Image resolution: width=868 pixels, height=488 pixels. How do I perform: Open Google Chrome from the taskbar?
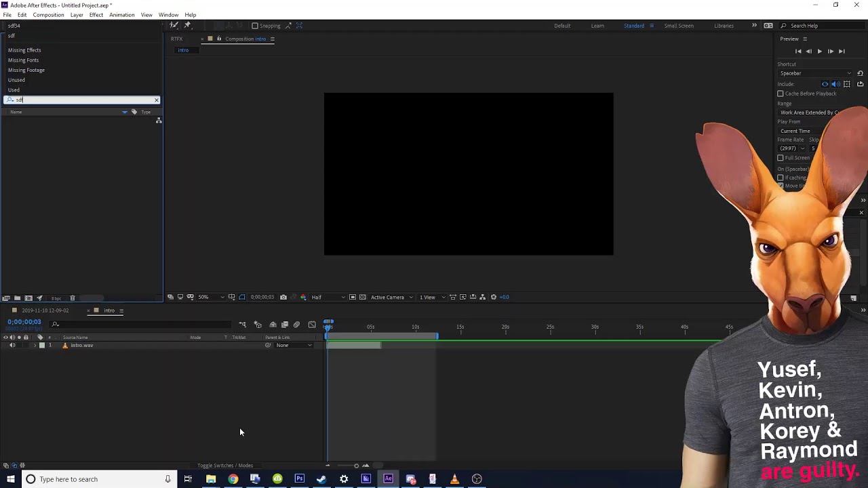(x=233, y=479)
